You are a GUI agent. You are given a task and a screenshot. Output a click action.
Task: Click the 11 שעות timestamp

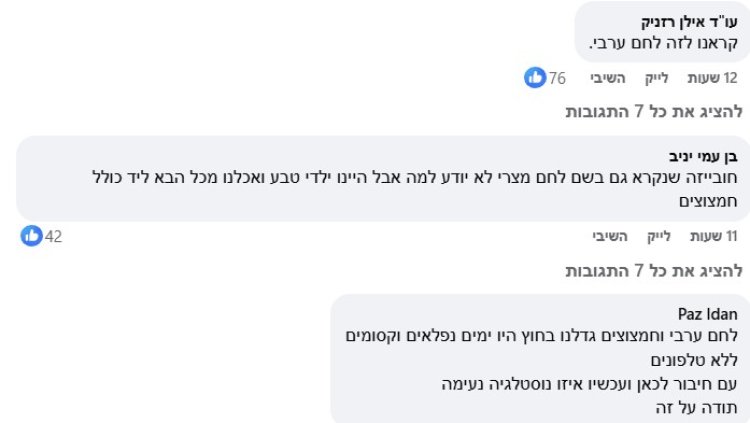coord(712,236)
